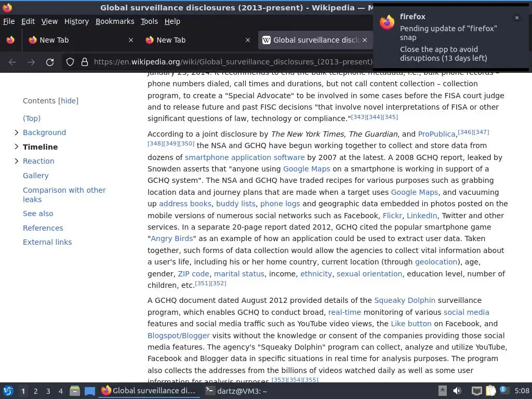Open the Flickr link
The height and width of the screenshot is (399, 532).
[x=392, y=216]
